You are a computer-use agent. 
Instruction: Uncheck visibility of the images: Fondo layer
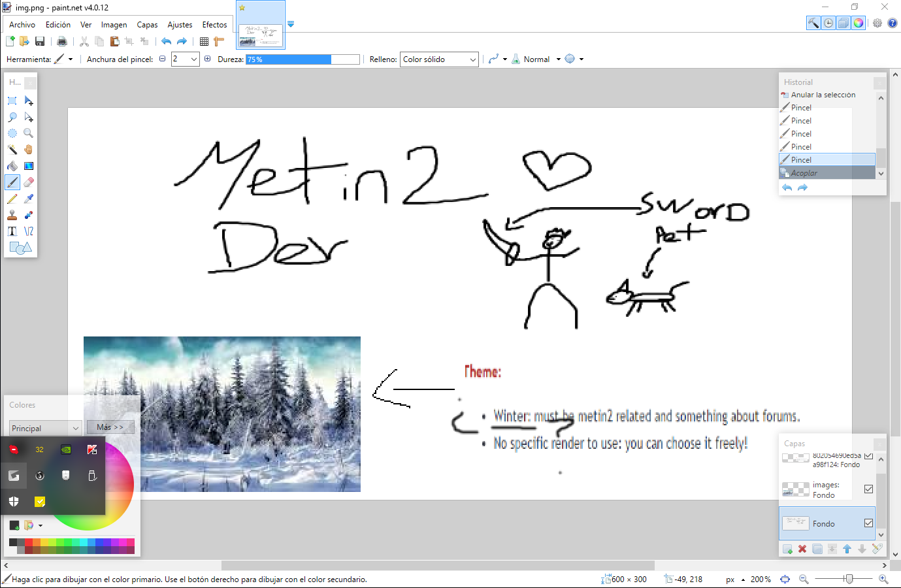pos(868,489)
